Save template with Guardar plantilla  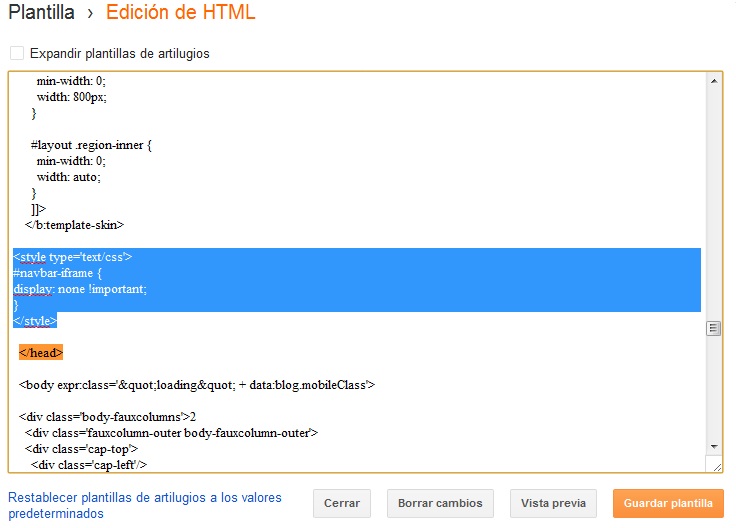click(668, 503)
